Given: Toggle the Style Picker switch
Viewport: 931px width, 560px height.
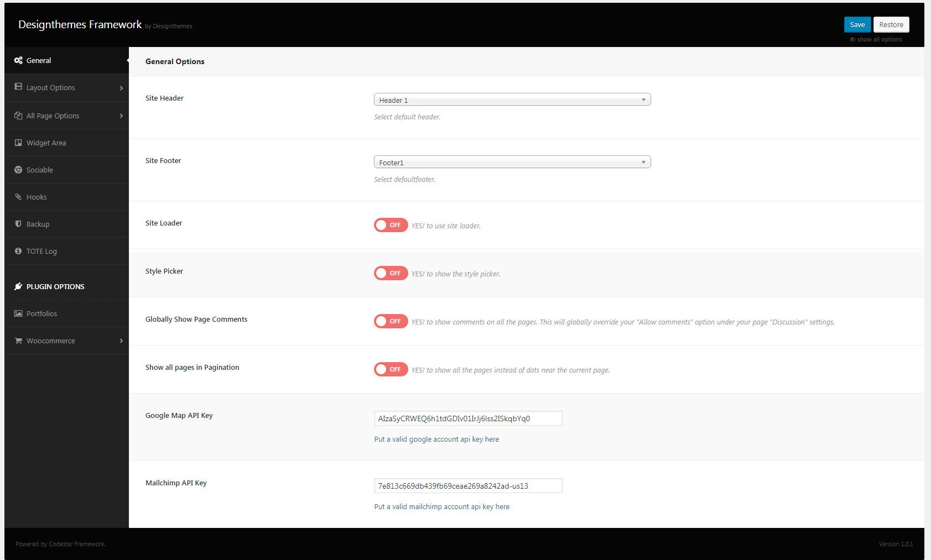Looking at the screenshot, I should click(391, 273).
